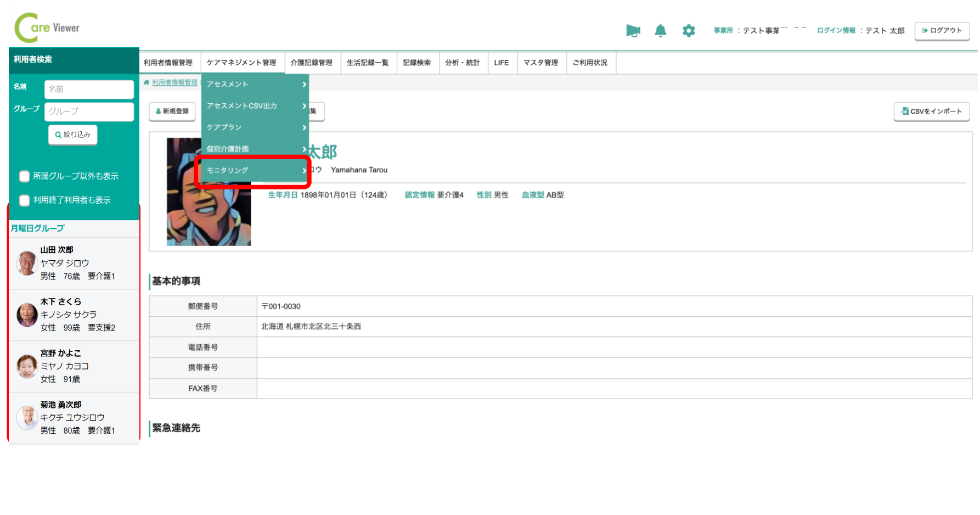Image resolution: width=980 pixels, height=515 pixels.
Task: Toggle 利用終了利用者も表示 checkbox
Action: [x=25, y=200]
